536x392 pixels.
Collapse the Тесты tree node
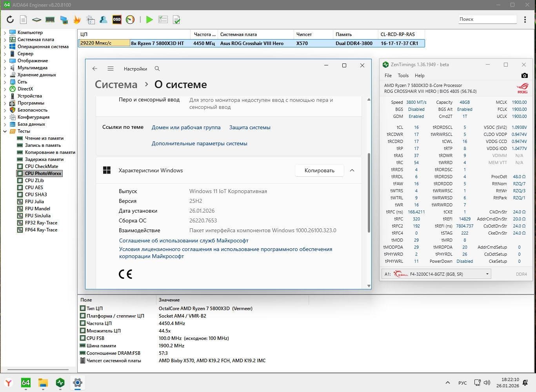(x=5, y=131)
